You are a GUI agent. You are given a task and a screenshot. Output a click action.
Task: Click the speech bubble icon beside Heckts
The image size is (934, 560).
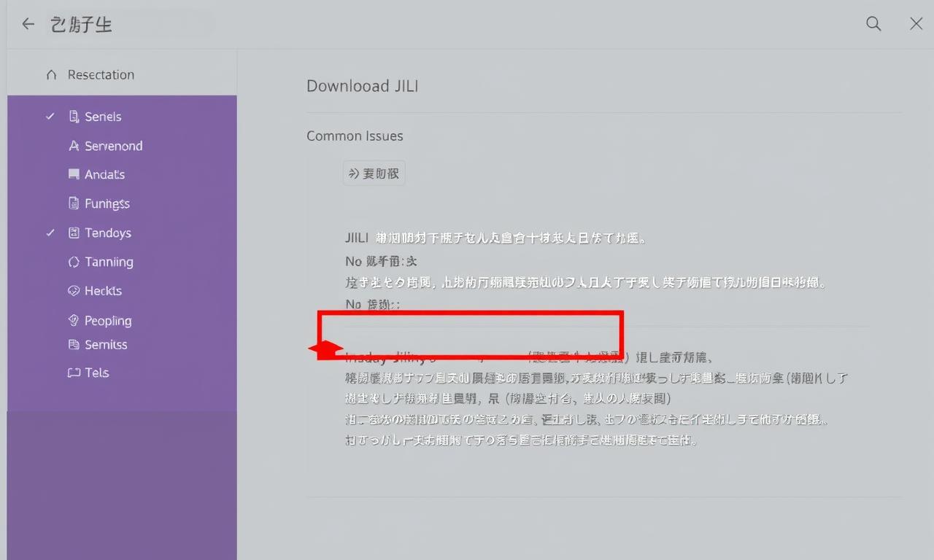pyautogui.click(x=73, y=290)
